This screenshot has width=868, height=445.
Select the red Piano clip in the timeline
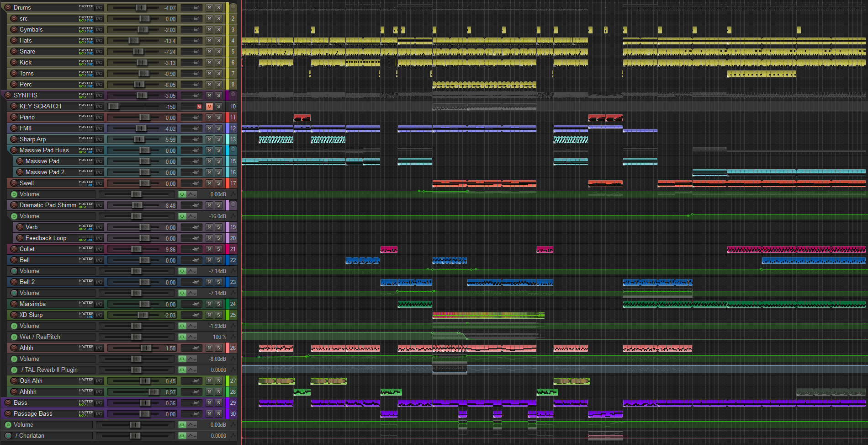click(302, 118)
